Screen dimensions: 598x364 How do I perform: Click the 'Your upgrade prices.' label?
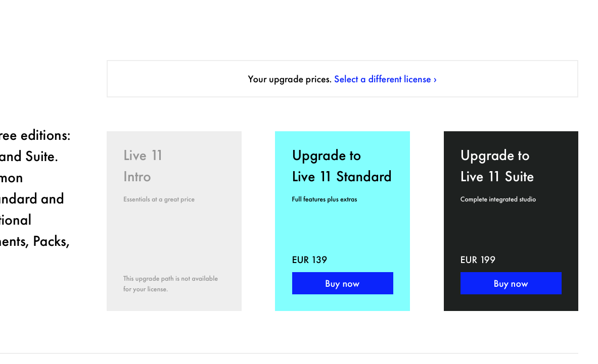(x=290, y=79)
